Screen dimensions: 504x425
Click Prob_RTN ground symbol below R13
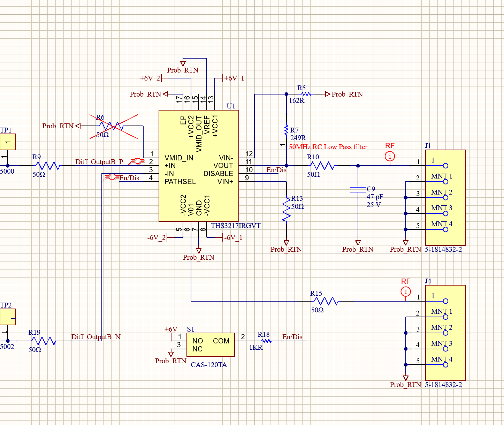287,243
